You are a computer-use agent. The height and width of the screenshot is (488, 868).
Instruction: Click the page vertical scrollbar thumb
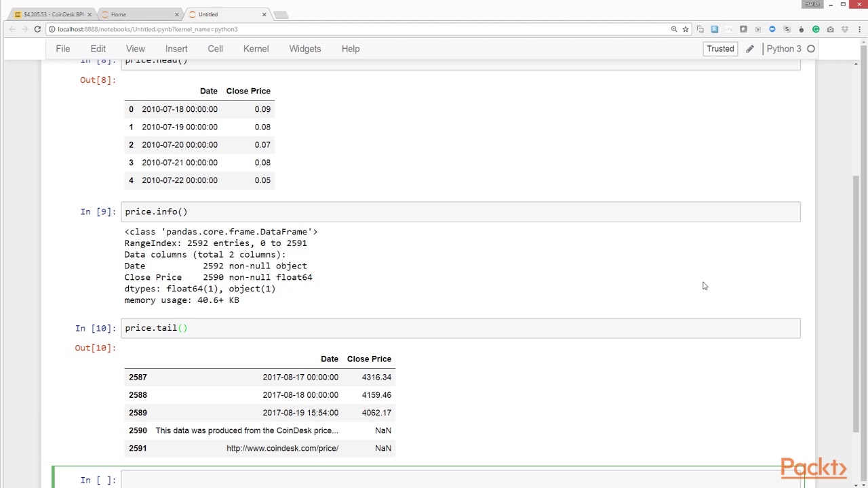tap(857, 303)
